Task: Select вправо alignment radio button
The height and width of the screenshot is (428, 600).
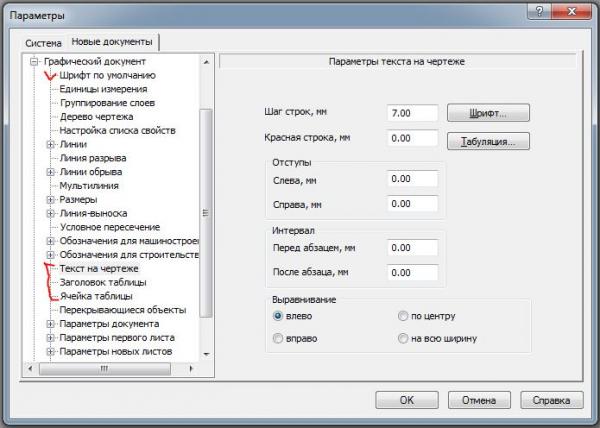Action: tap(278, 338)
